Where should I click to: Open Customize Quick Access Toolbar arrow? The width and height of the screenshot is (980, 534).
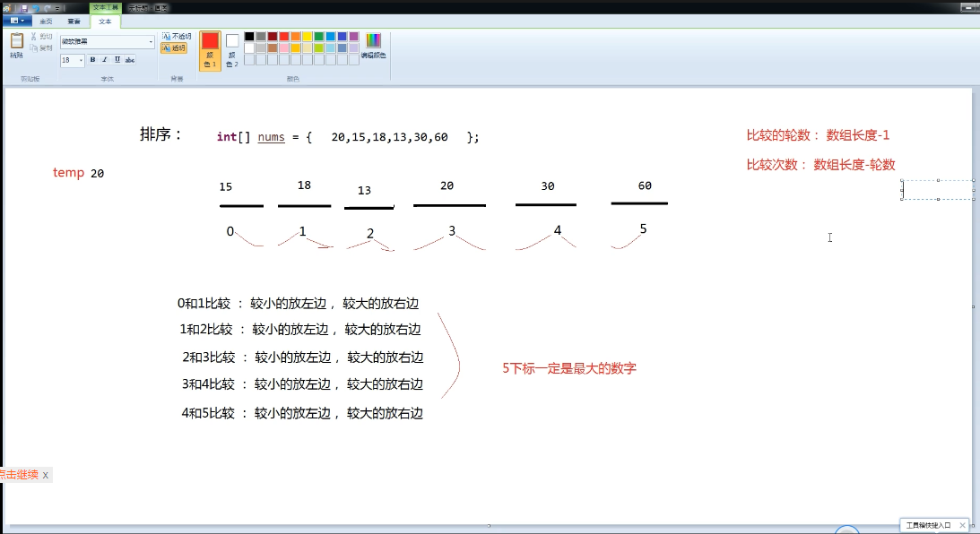click(x=57, y=8)
